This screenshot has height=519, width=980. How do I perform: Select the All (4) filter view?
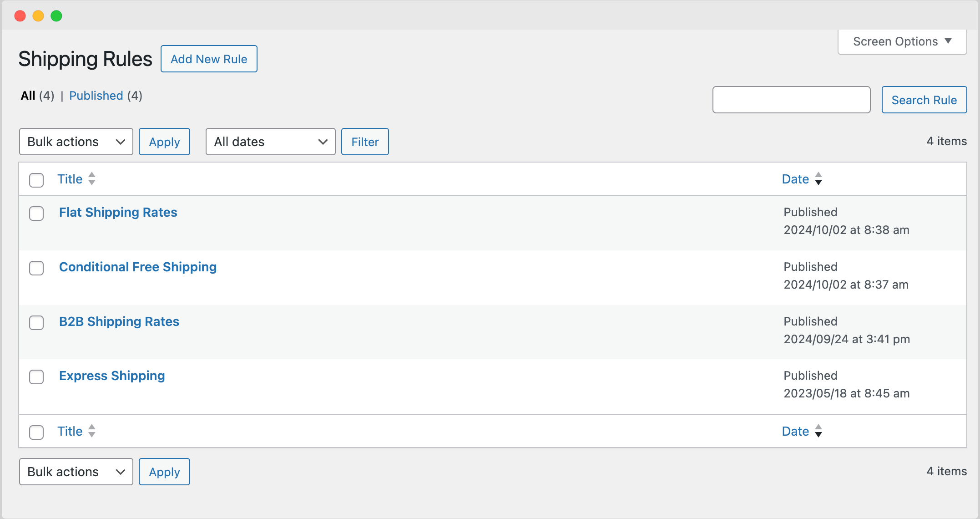coord(28,96)
